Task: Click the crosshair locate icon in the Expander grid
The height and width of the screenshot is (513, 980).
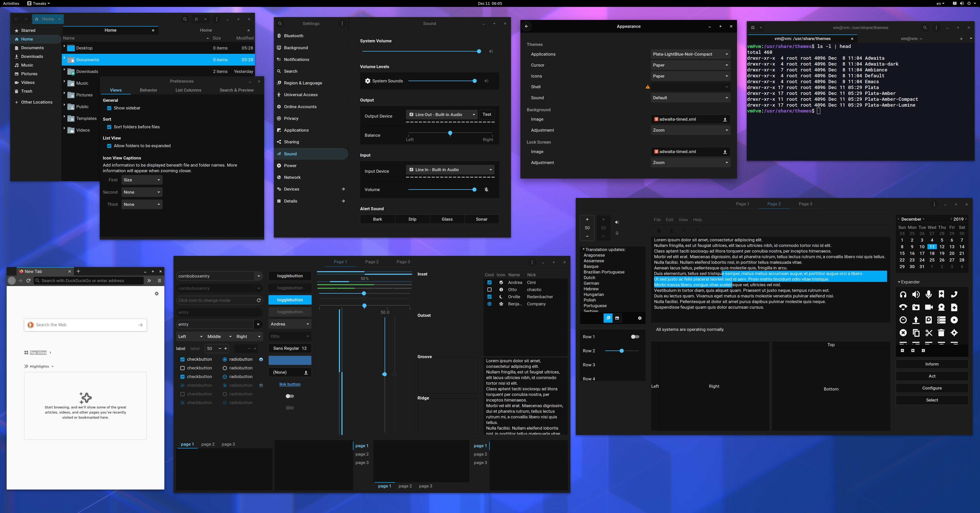Action: pos(954,333)
